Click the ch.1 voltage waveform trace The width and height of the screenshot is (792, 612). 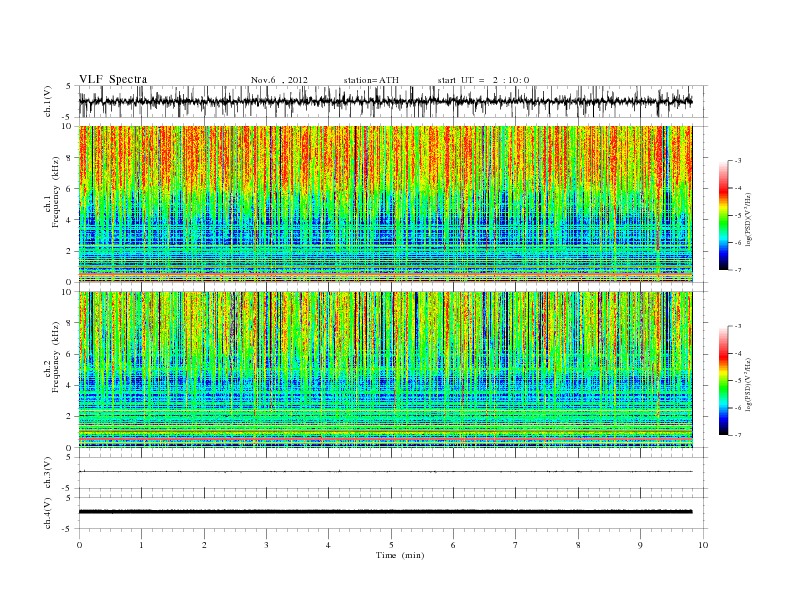385,101
